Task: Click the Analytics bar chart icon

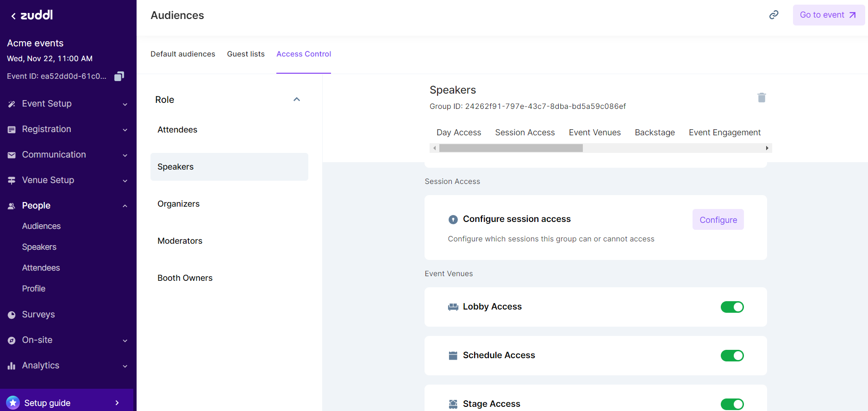Action: pos(12,366)
